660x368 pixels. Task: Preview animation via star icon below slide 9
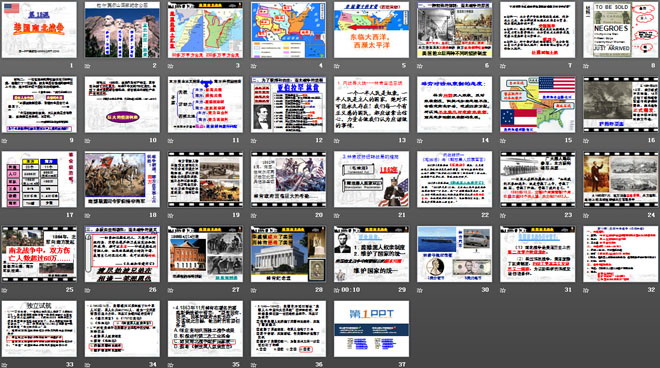point(5,141)
